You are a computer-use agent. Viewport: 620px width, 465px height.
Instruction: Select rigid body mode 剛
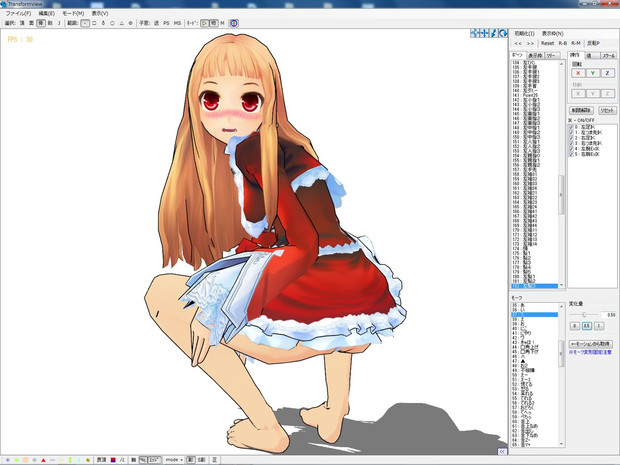coord(50,23)
